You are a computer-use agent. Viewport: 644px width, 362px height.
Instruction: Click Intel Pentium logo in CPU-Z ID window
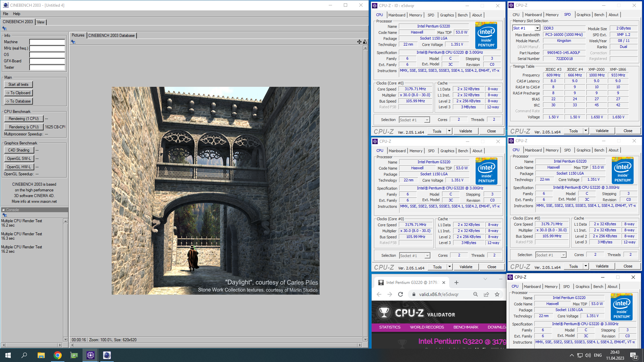486,35
